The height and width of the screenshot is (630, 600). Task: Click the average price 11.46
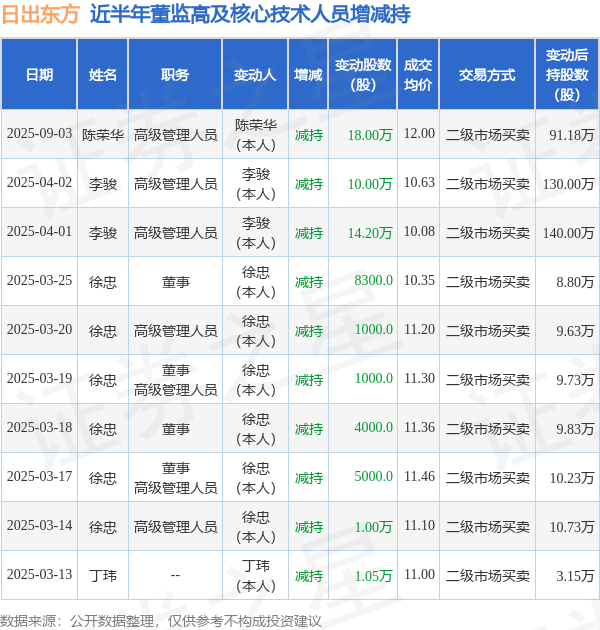(419, 477)
